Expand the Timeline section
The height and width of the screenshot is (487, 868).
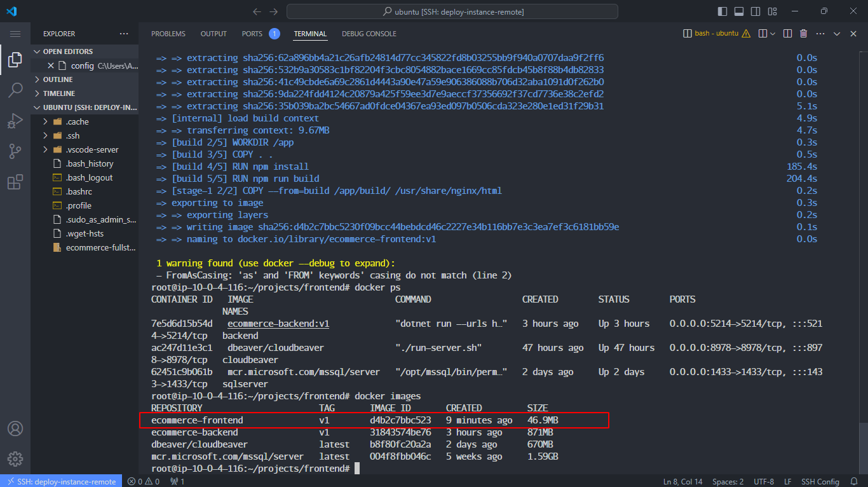(x=85, y=93)
